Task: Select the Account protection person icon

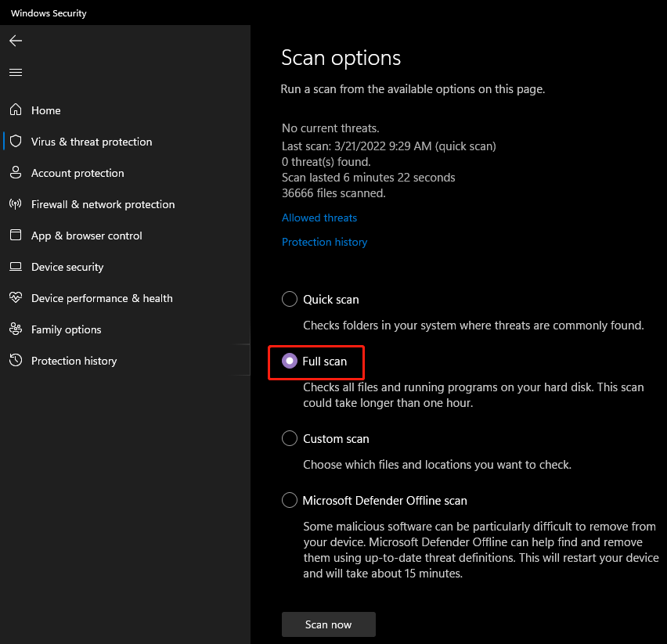Action: [x=16, y=173]
